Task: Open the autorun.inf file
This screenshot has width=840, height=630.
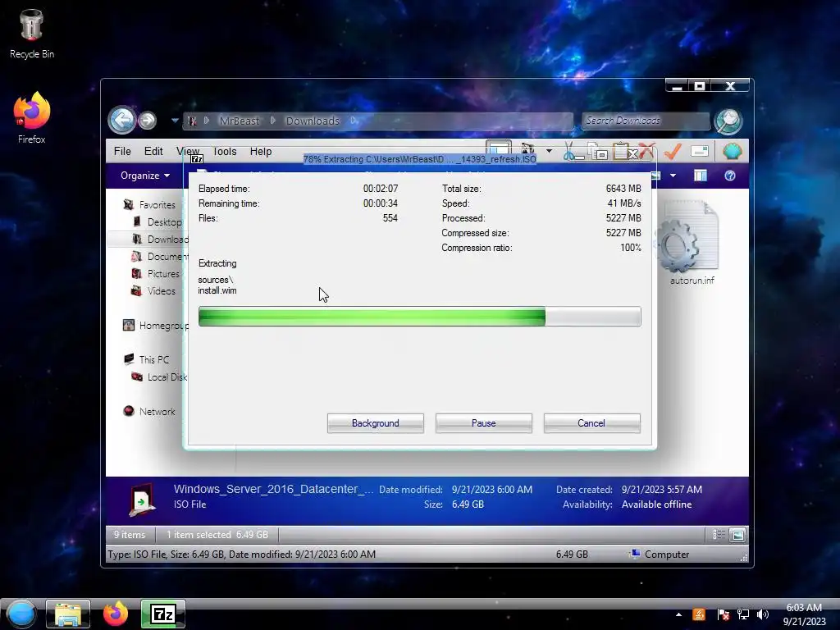Action: click(x=692, y=244)
